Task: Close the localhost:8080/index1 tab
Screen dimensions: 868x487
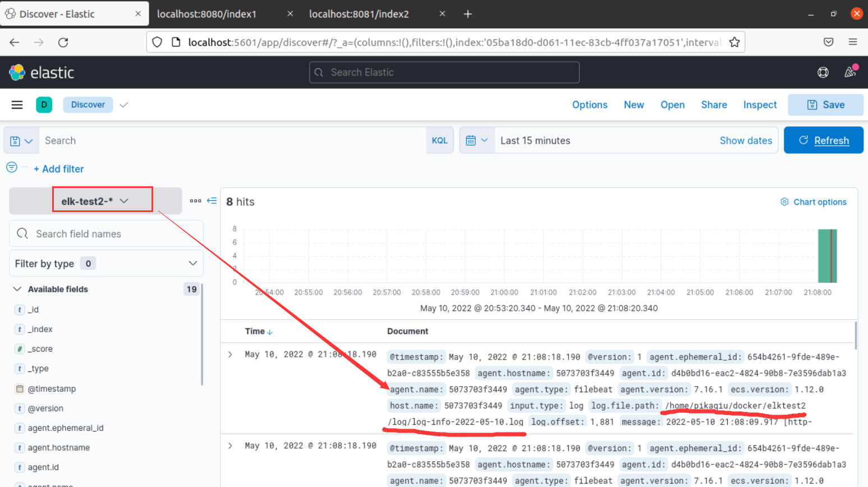Action: 290,13
